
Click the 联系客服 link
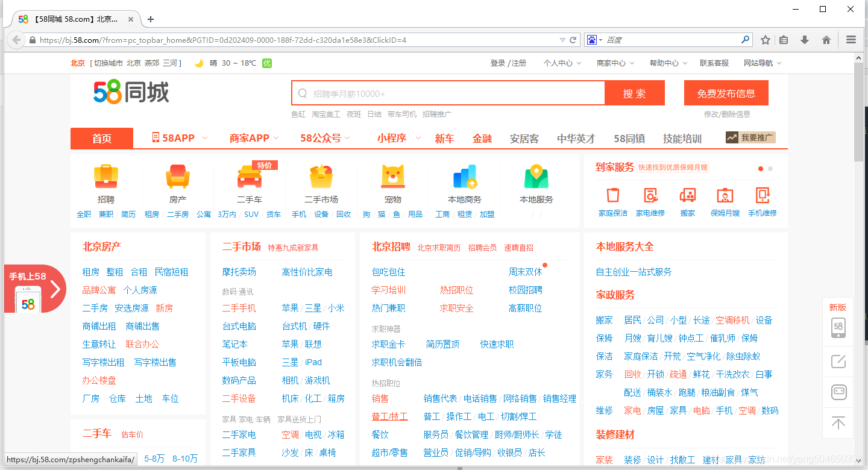click(714, 63)
